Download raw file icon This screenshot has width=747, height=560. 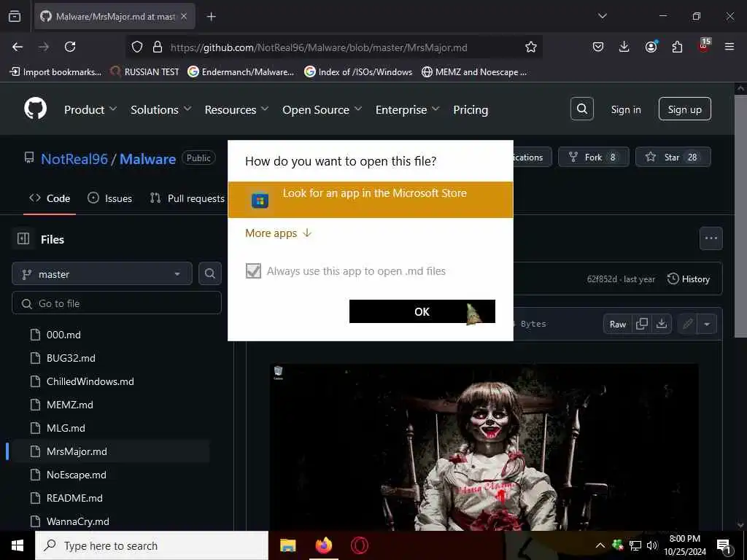click(661, 324)
